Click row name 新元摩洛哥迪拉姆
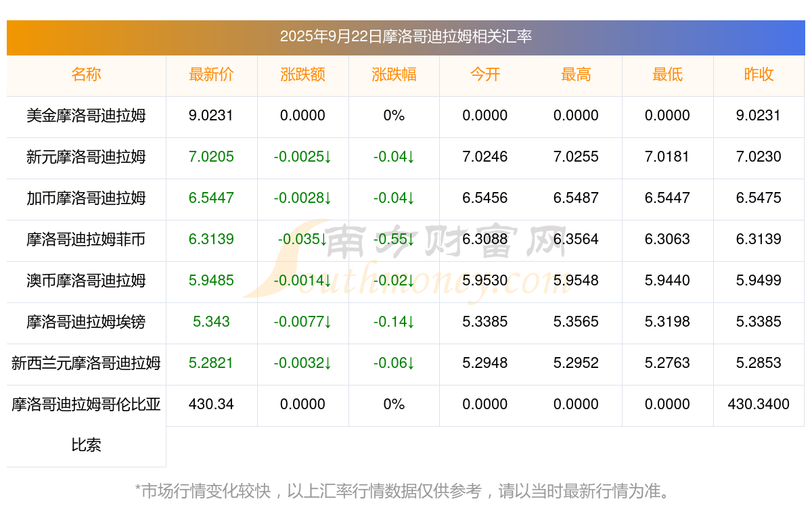 coord(86,157)
